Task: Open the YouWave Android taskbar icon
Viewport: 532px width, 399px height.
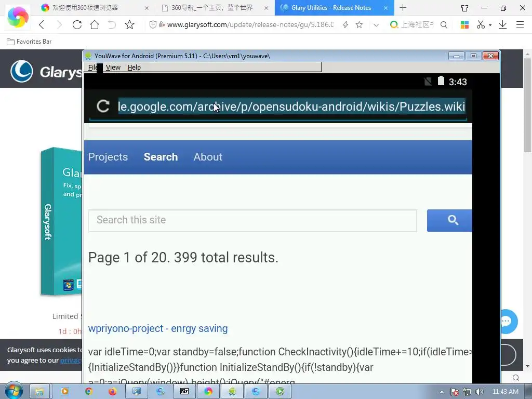Action: click(232, 392)
